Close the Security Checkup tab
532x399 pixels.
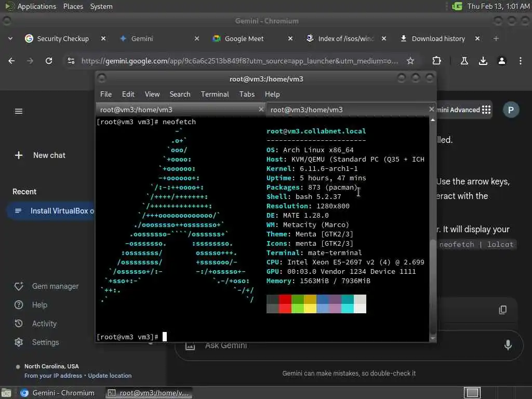tap(103, 38)
